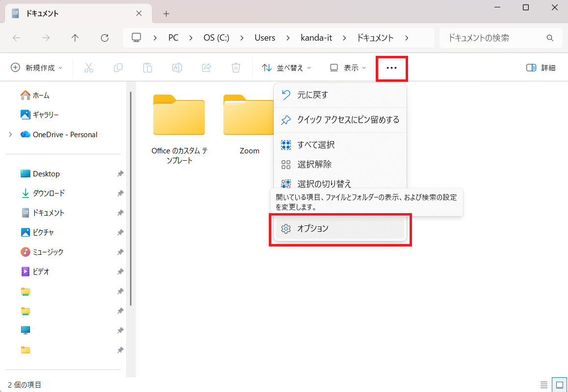Open ダウンロード in the sidebar
This screenshot has height=392, width=568.
pos(48,194)
